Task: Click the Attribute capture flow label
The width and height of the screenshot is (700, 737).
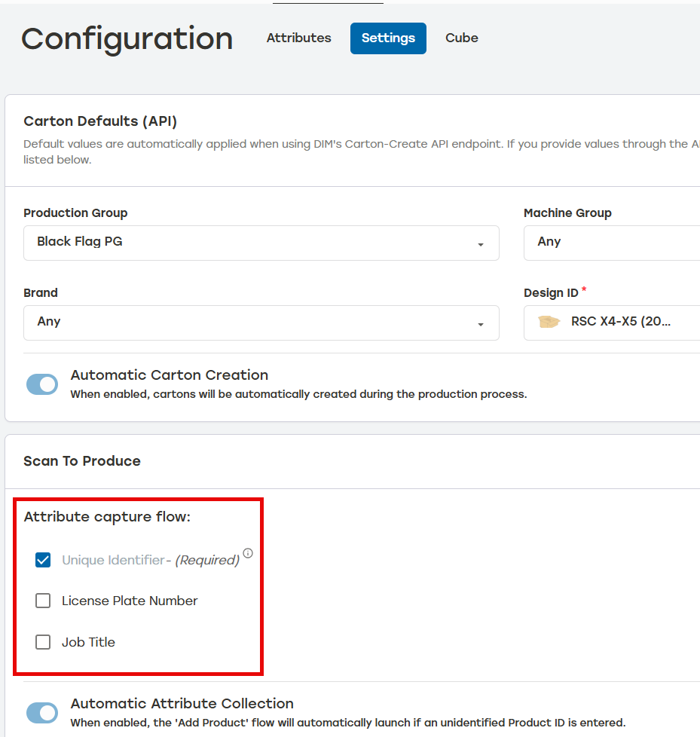Action: (x=107, y=516)
